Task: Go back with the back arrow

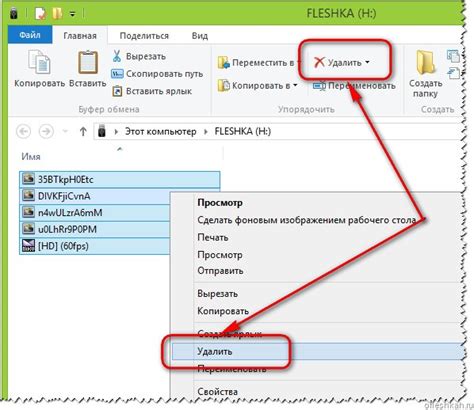Action: [24, 131]
